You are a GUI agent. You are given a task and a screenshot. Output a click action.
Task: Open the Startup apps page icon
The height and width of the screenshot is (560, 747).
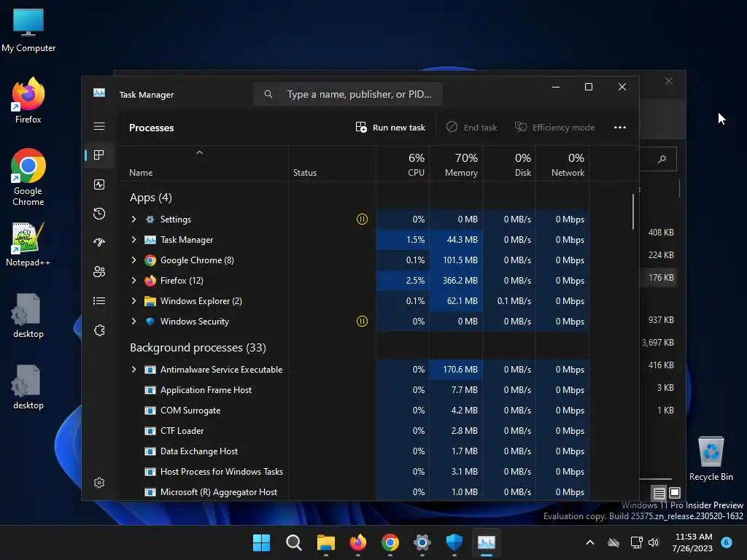pos(99,242)
